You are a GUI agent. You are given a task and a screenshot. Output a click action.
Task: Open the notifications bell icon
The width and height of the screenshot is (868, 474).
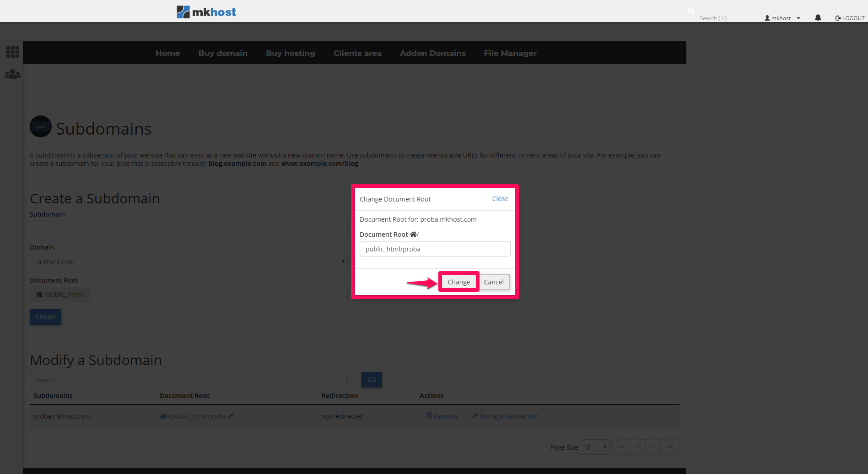818,18
